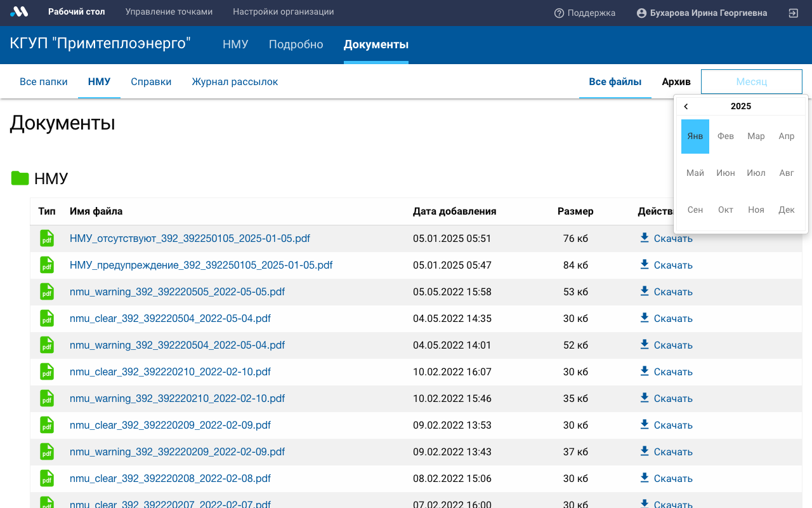Go to previous year in month picker
812x508 pixels.
(x=686, y=107)
